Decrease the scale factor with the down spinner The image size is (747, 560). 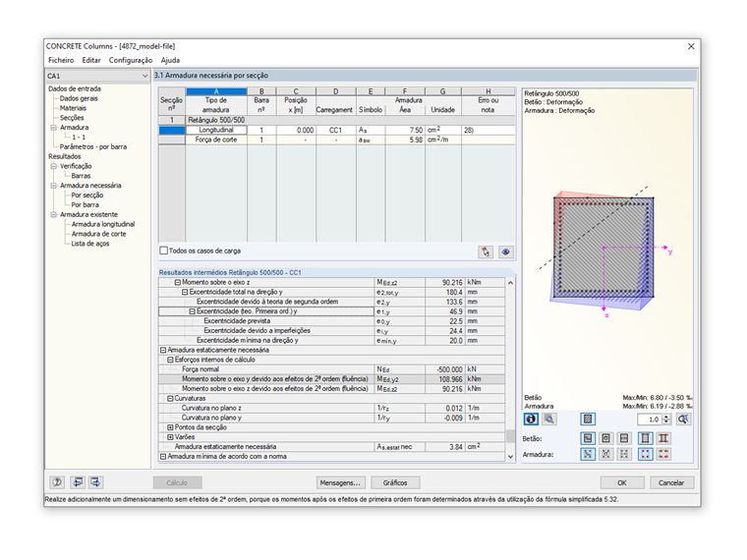[x=667, y=421]
